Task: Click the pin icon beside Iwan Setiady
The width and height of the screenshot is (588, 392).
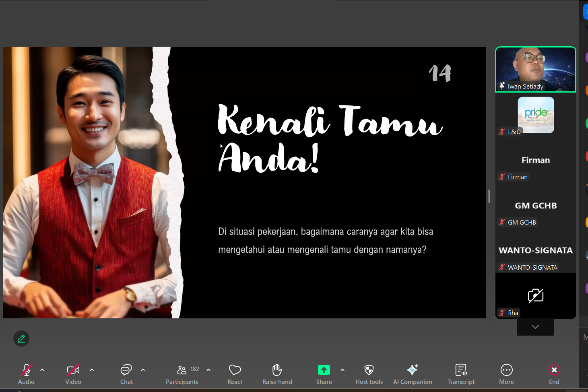Action: [502, 86]
